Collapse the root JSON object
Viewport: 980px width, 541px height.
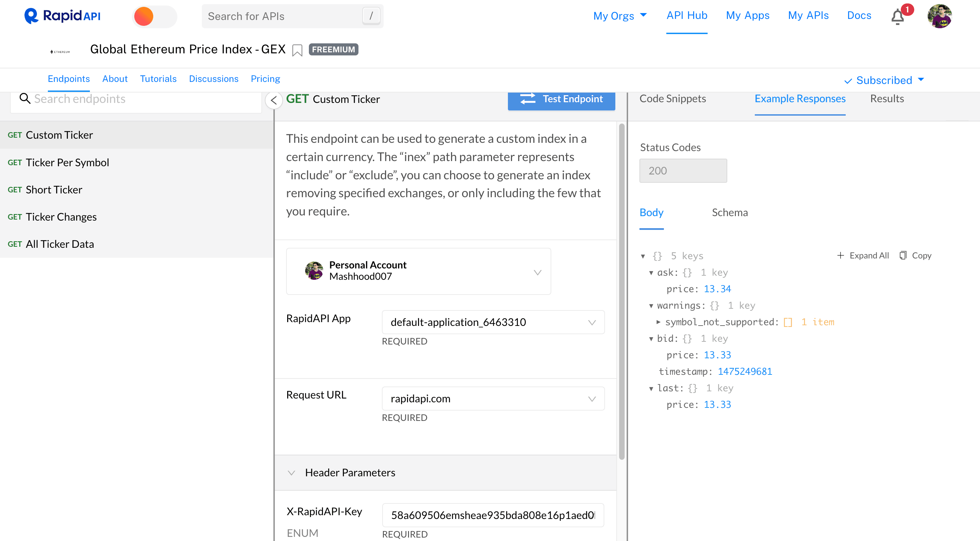pyautogui.click(x=643, y=256)
